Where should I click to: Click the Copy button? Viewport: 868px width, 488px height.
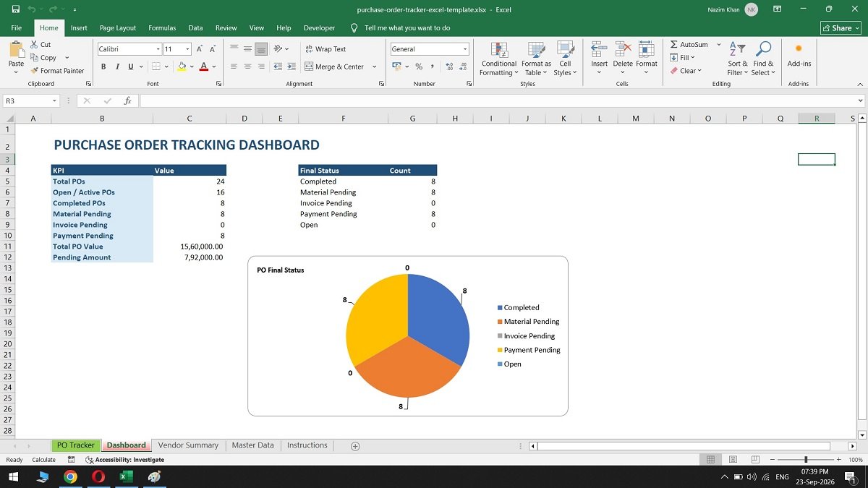click(43, 58)
